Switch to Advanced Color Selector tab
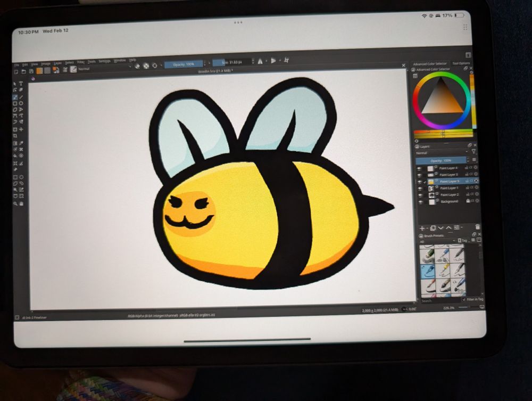This screenshot has width=532, height=401. pyautogui.click(x=430, y=64)
